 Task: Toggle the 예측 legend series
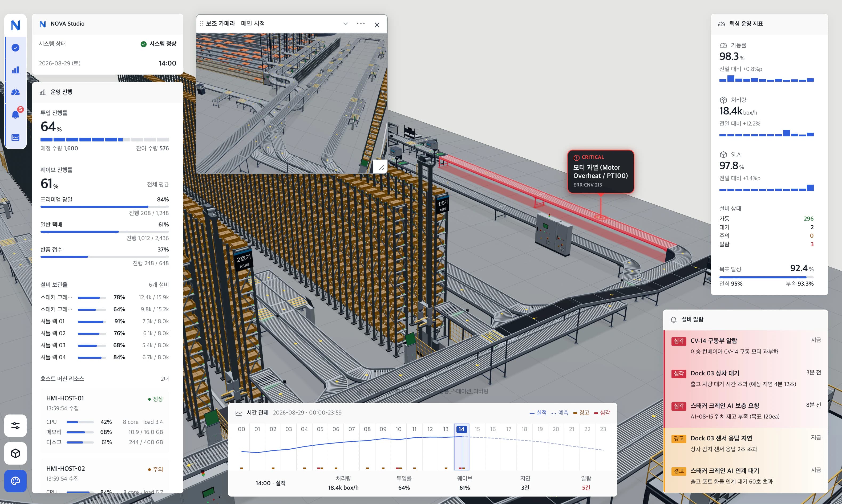pos(560,413)
